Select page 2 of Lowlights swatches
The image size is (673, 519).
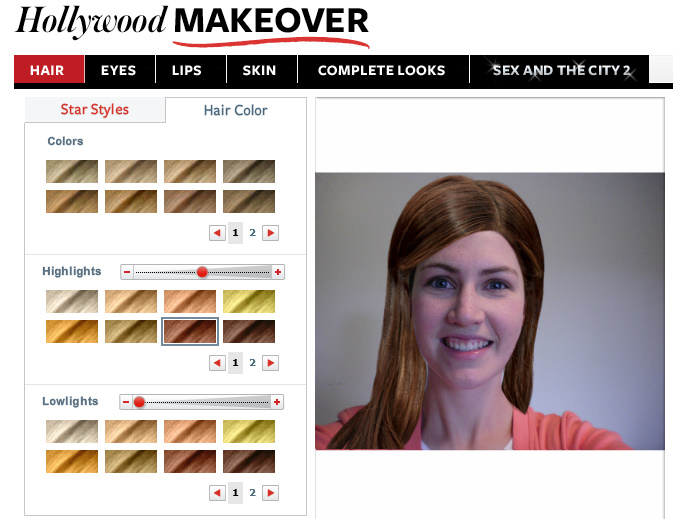[252, 492]
